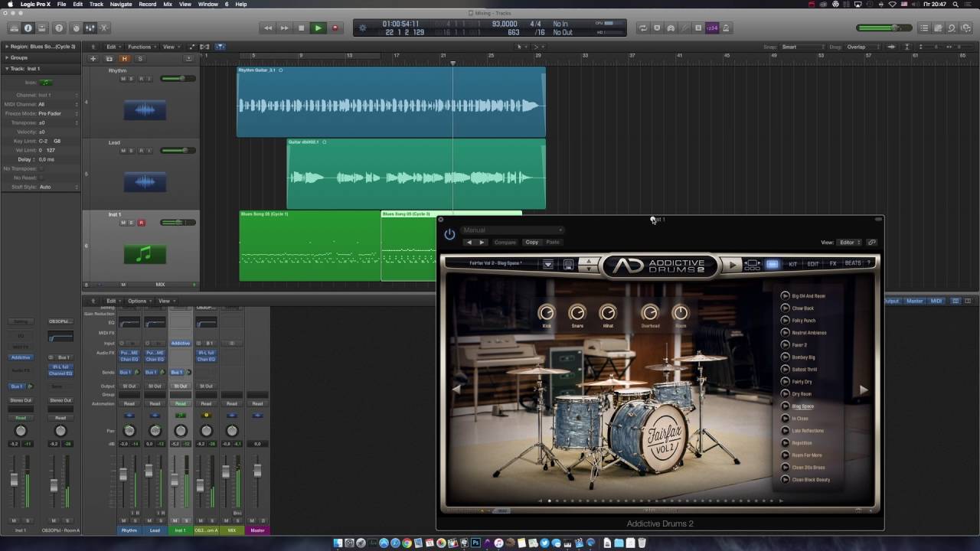Viewport: 980px width, 551px height.
Task: Add a new track with the plus button
Action: (93, 59)
